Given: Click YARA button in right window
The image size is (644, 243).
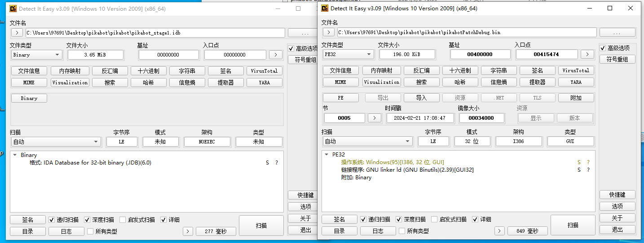Looking at the screenshot, I should [576, 82].
